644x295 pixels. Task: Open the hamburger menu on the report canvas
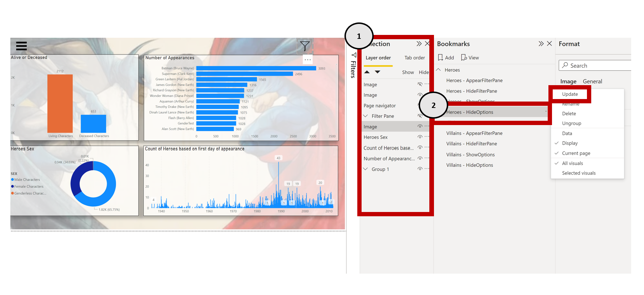(21, 46)
